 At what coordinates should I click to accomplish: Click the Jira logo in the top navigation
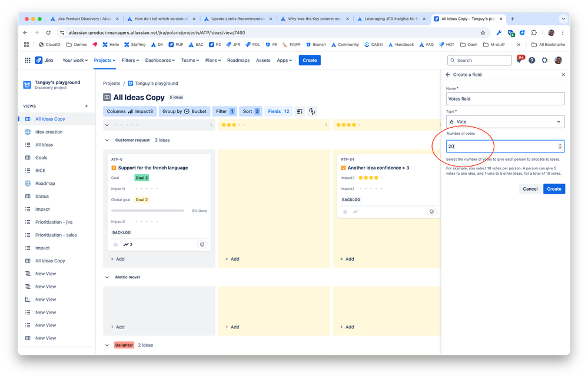click(44, 60)
